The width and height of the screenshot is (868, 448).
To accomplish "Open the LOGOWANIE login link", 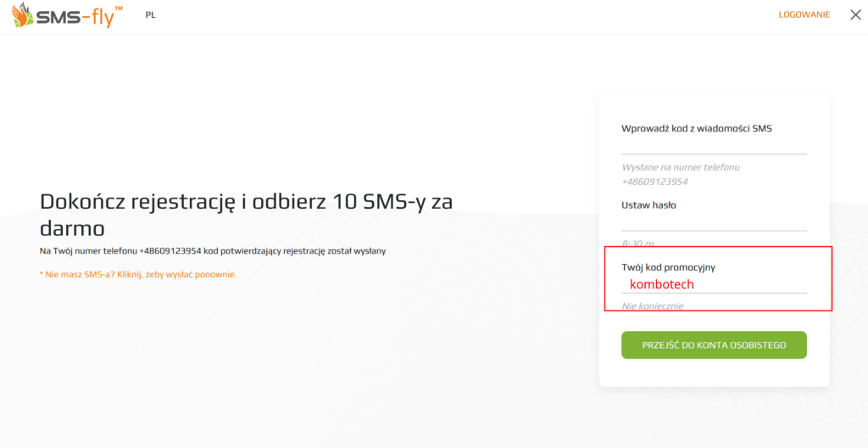I will point(804,15).
